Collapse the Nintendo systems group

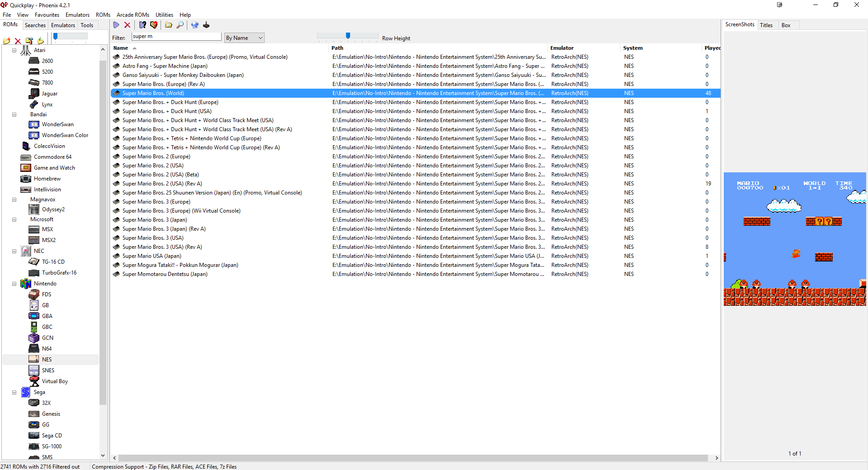(x=14, y=284)
